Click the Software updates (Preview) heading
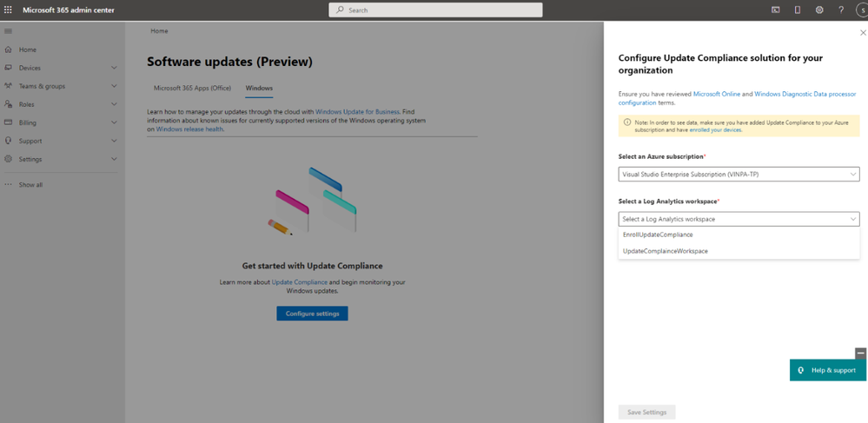Screen dimensions: 868x423 (229, 62)
